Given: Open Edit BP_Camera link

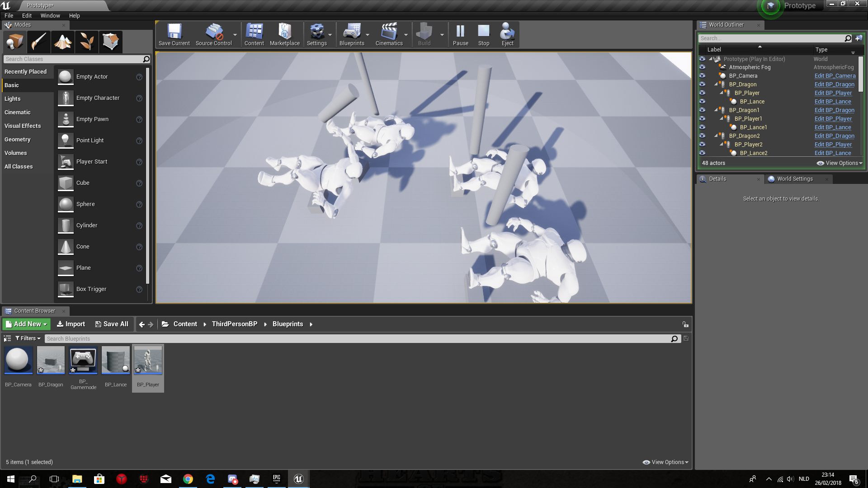Looking at the screenshot, I should 835,76.
